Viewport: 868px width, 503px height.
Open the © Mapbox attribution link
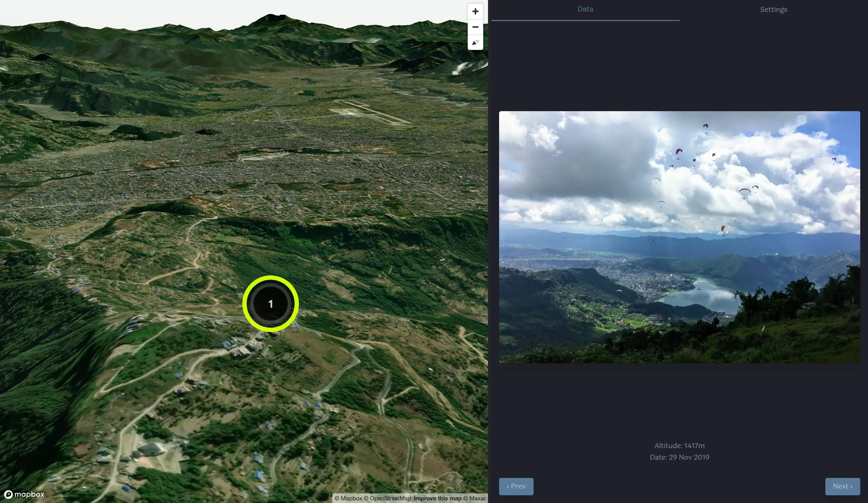click(348, 498)
